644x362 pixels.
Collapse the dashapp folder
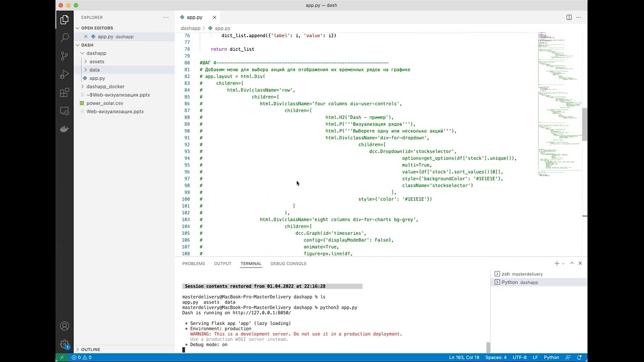[83, 53]
